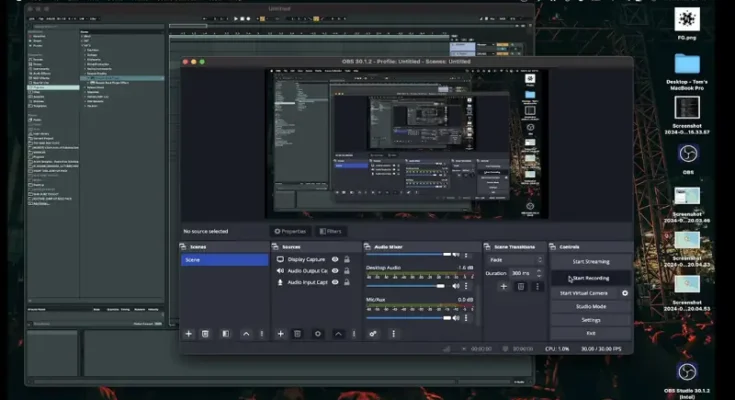
Task: Click the add scene plus icon
Action: [189, 333]
